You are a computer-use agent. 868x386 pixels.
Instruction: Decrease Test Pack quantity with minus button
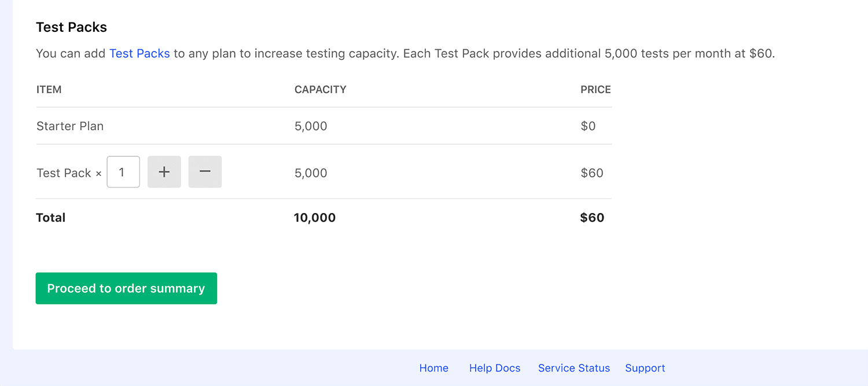tap(205, 171)
